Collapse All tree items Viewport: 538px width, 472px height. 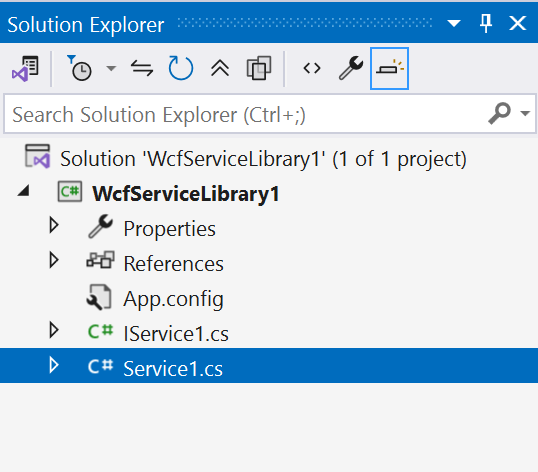[x=220, y=68]
